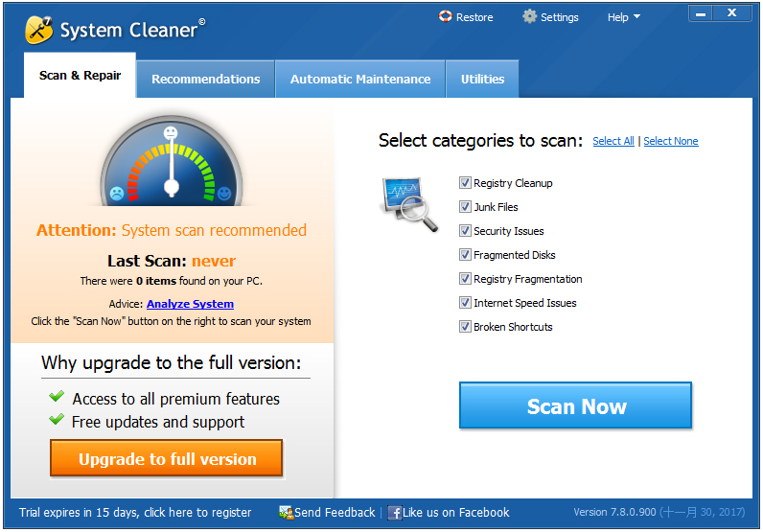Switch to the Scan & Repair tab
This screenshot has height=532, width=763.
80,76
